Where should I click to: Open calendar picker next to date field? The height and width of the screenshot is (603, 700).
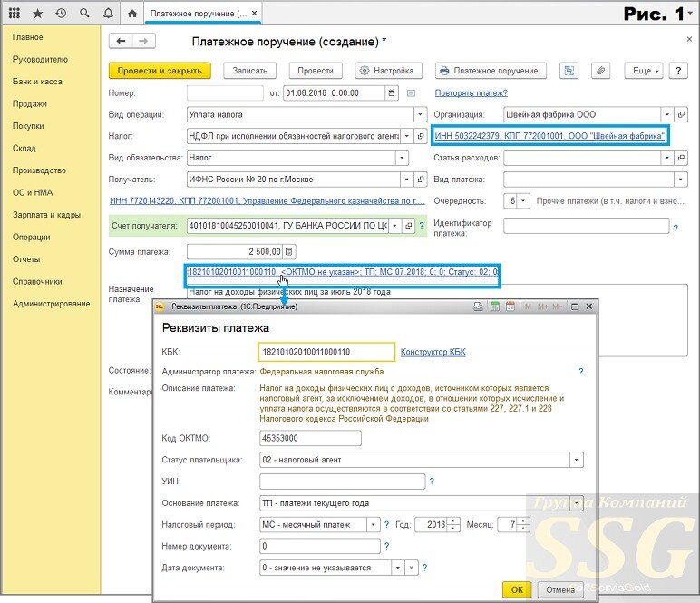point(392,92)
